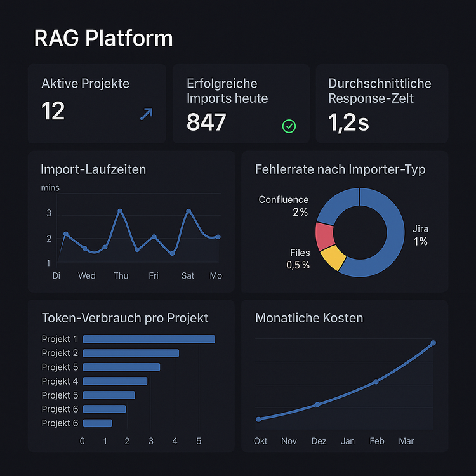
Task: Click the Projekt 4 bar in Token-Verbrauch
Action: [115, 381]
